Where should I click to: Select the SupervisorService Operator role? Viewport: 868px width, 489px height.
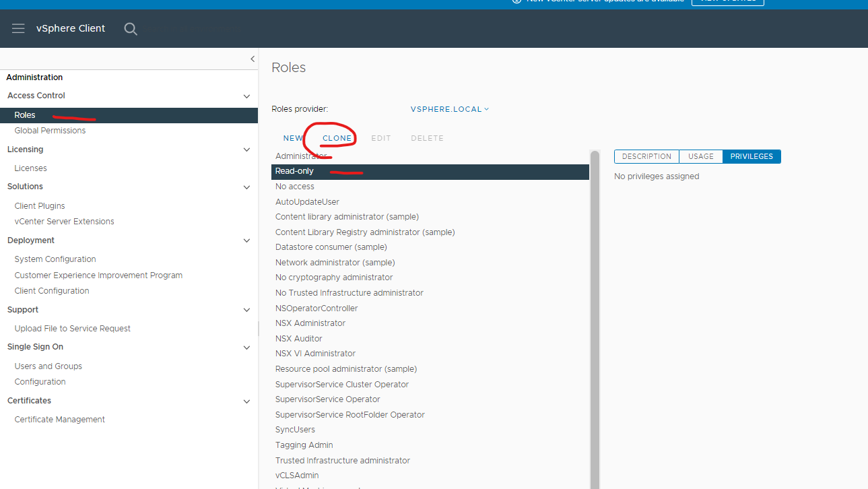point(430,399)
